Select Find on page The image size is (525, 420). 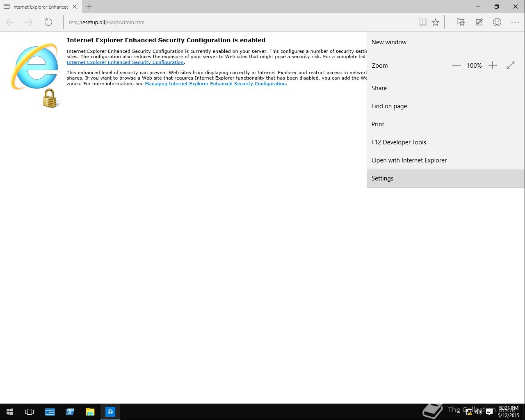point(446,106)
